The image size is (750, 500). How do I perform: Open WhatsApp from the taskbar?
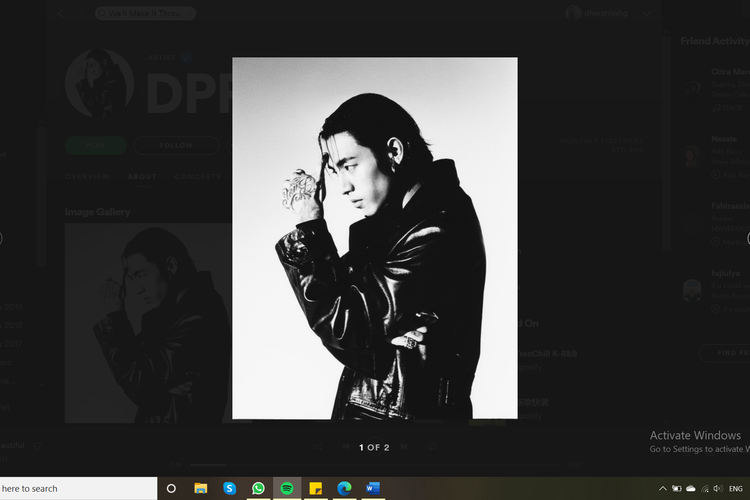click(259, 488)
